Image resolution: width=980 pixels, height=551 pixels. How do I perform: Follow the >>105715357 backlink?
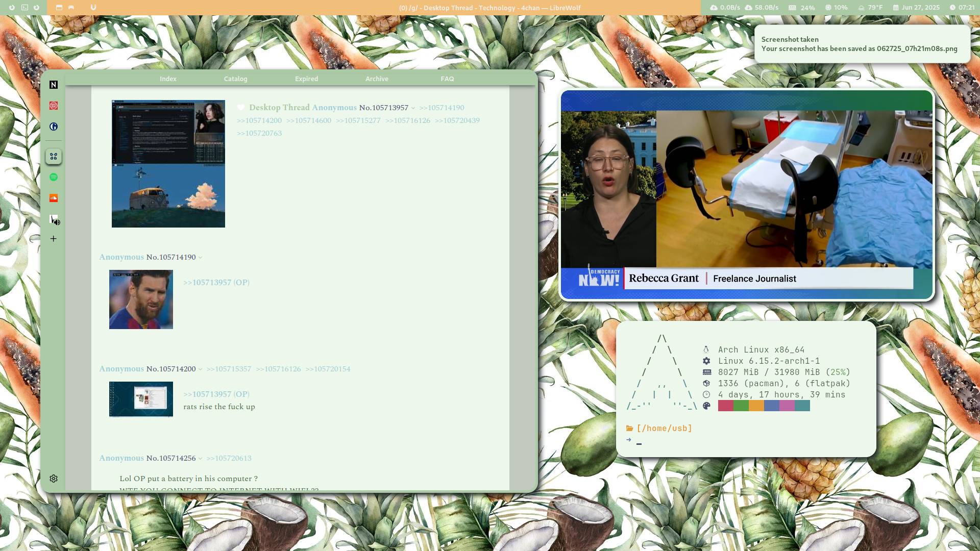229,369
